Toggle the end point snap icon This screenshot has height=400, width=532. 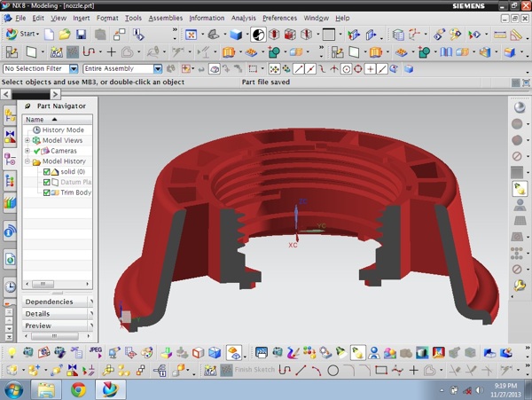click(x=299, y=69)
